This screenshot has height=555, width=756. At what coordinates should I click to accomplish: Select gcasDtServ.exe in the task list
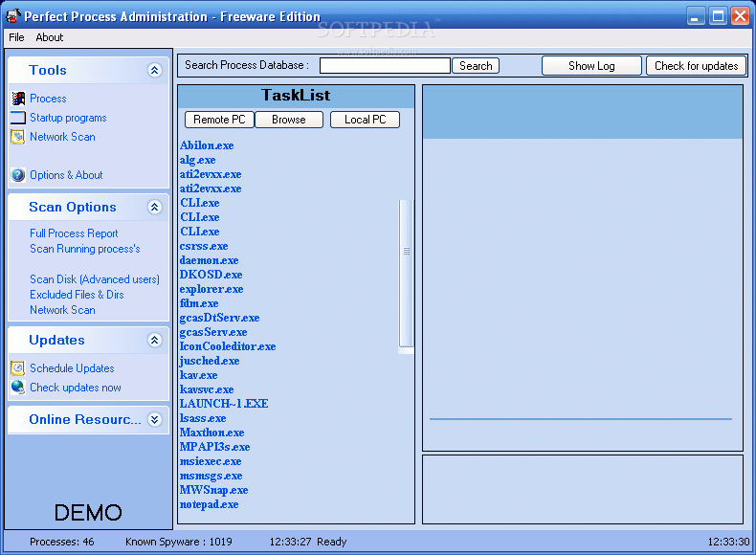tap(219, 318)
